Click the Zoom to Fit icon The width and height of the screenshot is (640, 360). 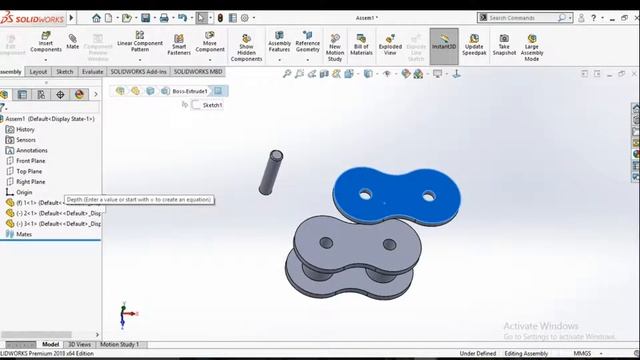click(287, 74)
